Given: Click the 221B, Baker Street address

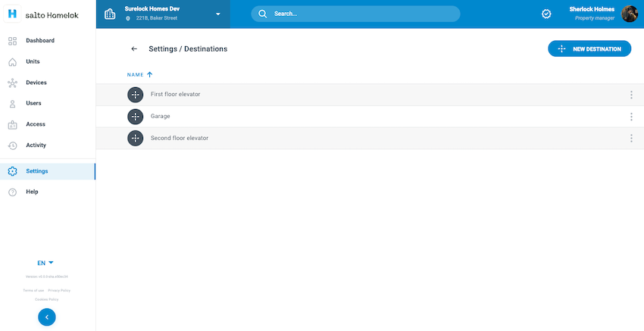Looking at the screenshot, I should 157,18.
